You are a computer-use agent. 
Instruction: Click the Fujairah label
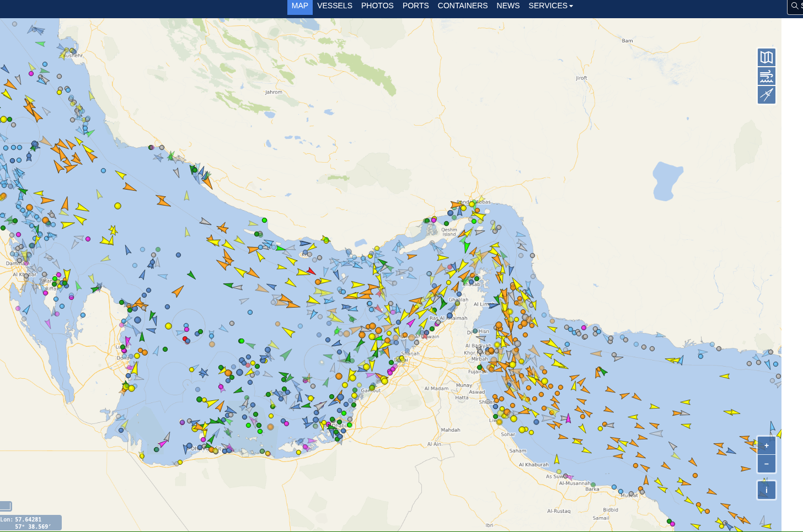pyautogui.click(x=478, y=372)
